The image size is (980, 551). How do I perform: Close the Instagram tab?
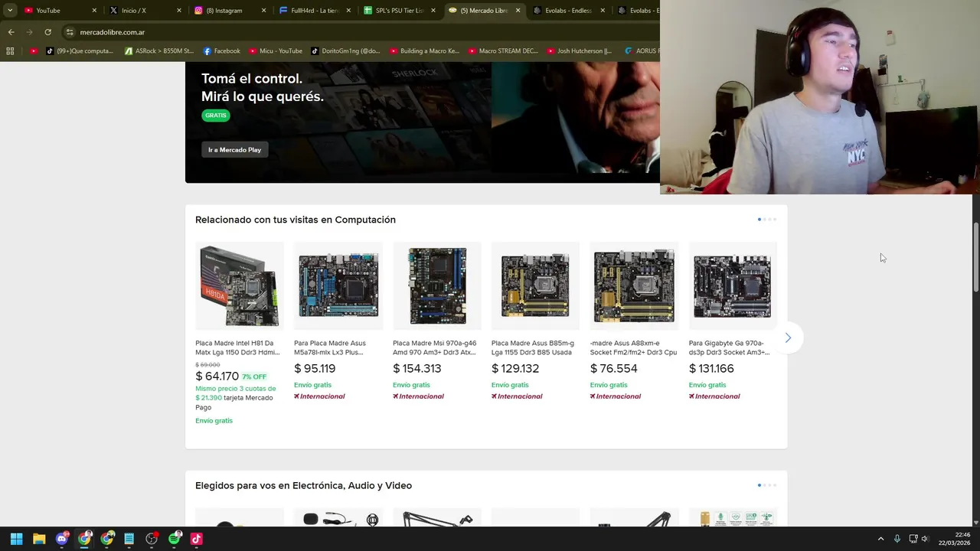point(264,11)
